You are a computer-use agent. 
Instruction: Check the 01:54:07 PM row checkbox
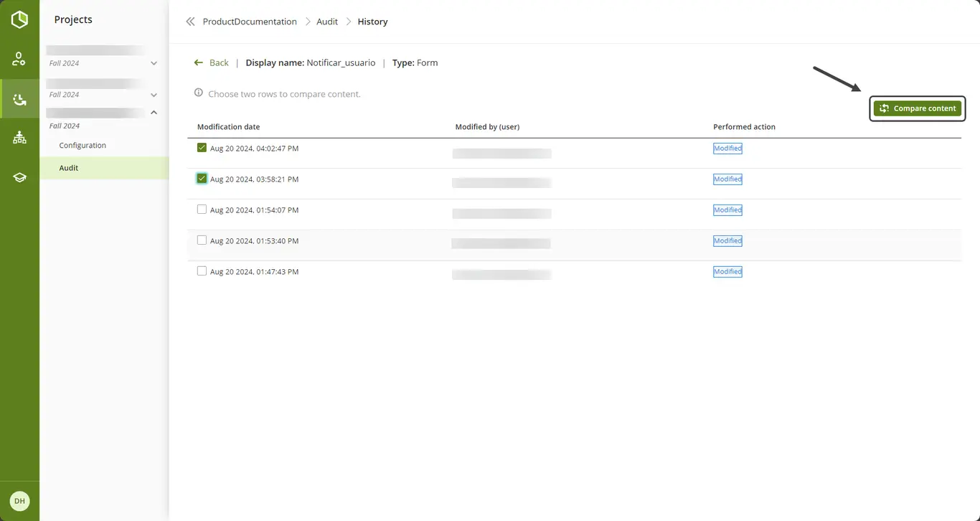(202, 210)
